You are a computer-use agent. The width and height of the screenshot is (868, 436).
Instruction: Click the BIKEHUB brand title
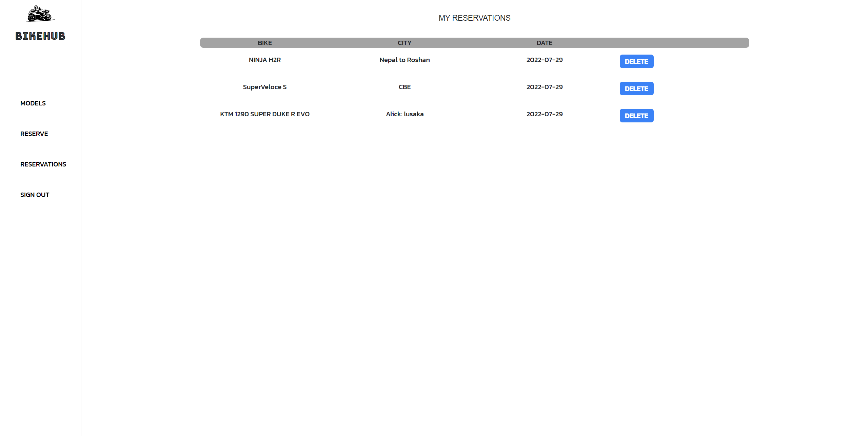40,36
